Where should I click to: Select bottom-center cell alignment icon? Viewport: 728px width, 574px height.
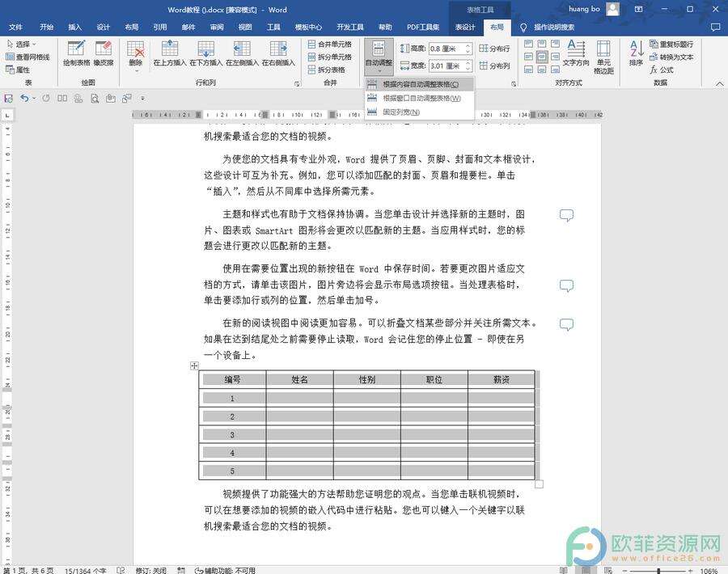(x=542, y=70)
